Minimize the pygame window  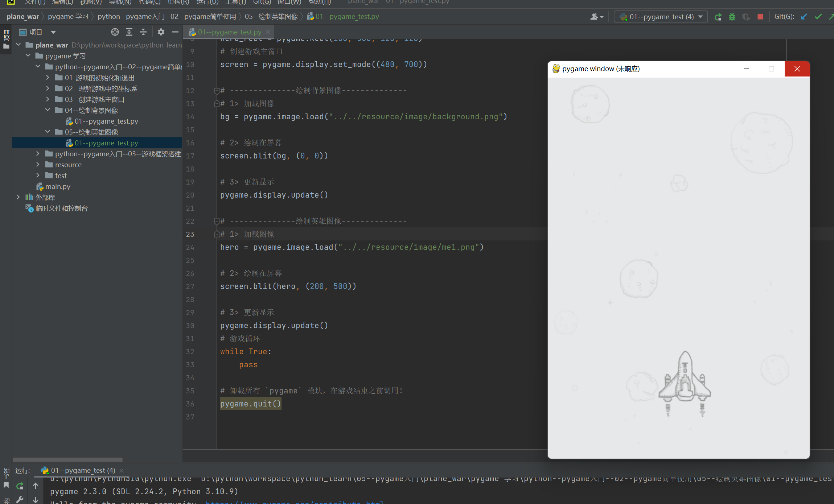click(746, 69)
